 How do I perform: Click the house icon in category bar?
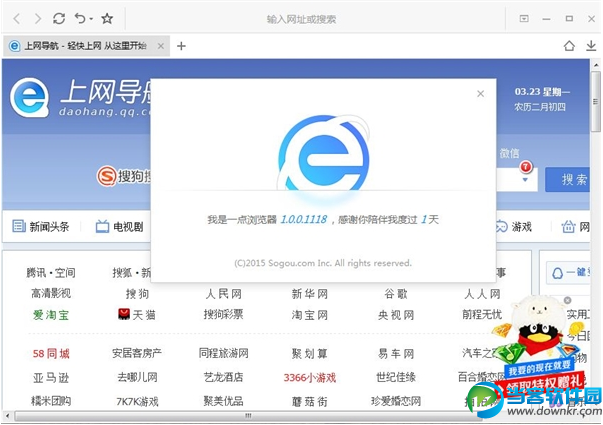pos(568,227)
